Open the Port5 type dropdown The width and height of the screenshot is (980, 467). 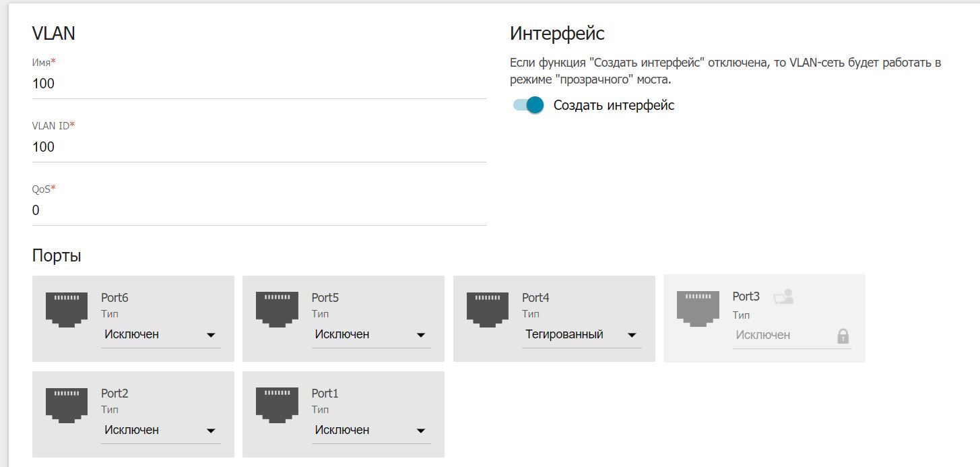pos(371,335)
